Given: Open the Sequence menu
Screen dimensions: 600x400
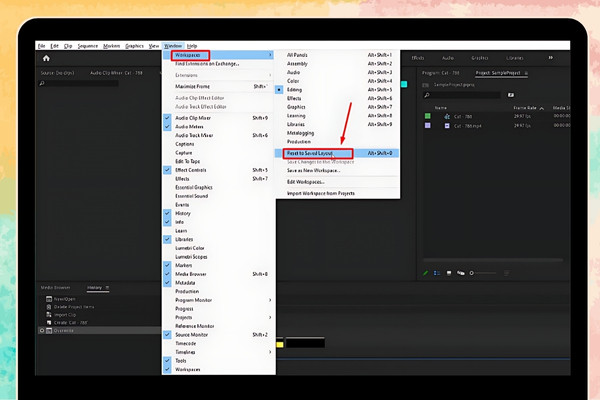Looking at the screenshot, I should (x=88, y=46).
